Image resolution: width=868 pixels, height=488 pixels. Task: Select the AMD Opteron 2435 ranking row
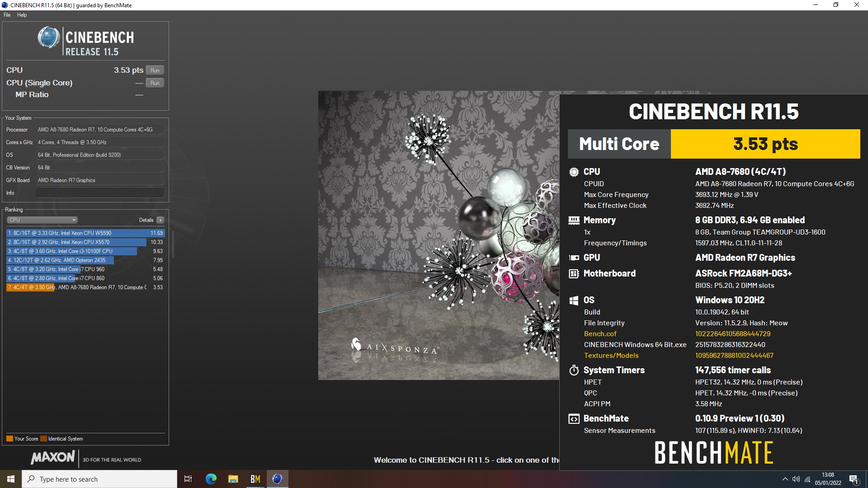tap(85, 260)
